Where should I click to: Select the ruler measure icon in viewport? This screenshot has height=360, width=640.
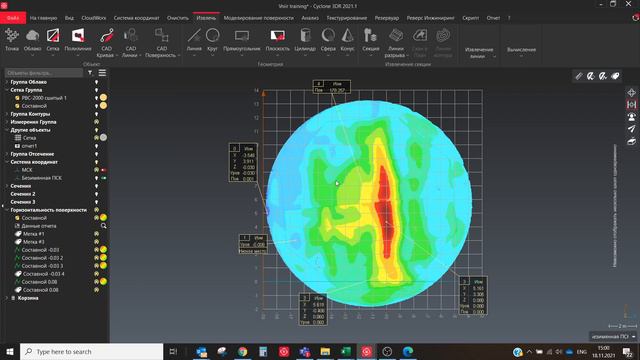pos(579,76)
